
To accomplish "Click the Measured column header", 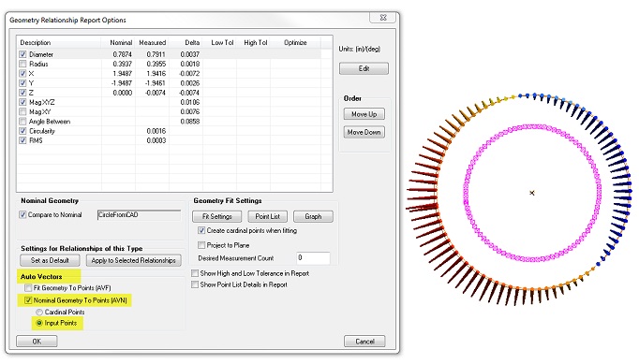I will [152, 42].
